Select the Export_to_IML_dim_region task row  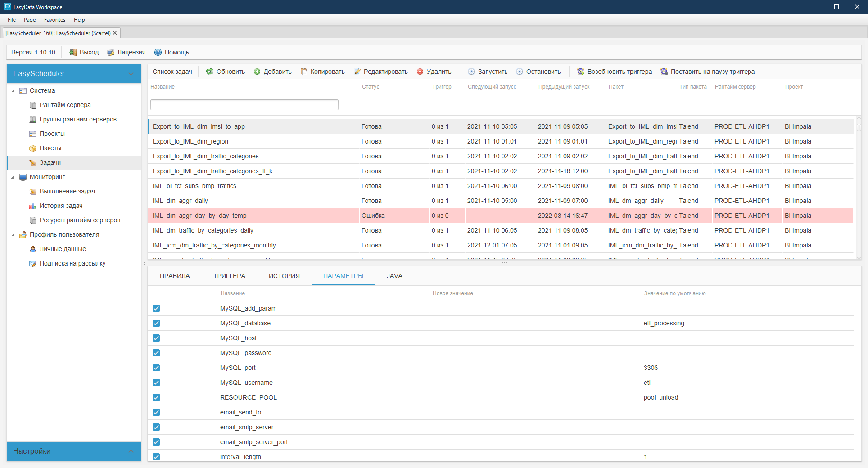pyautogui.click(x=501, y=141)
